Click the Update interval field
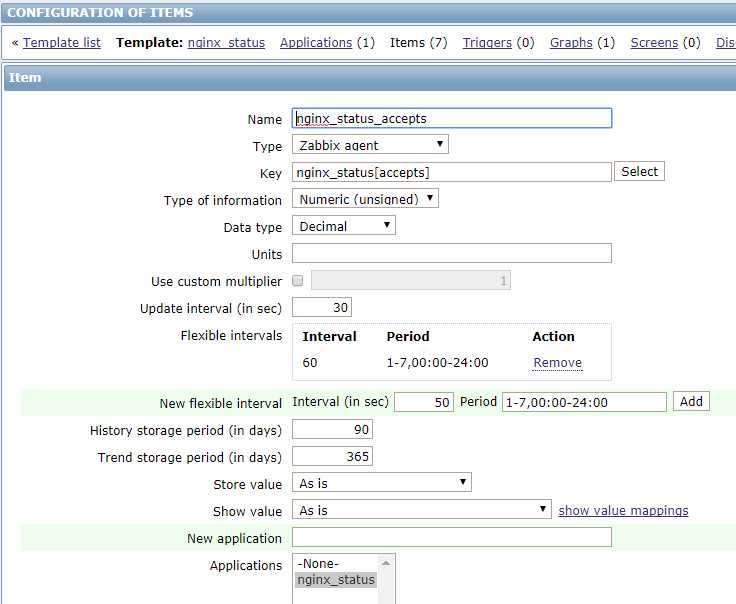 322,307
